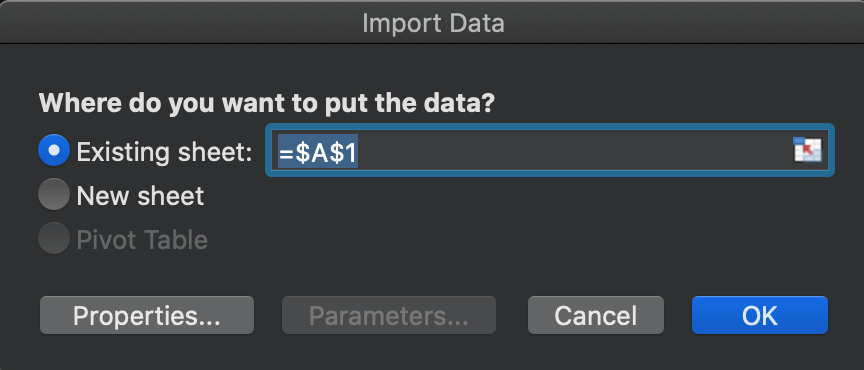This screenshot has height=370, width=864.
Task: Click the greyed Pivot Table label
Action: (142, 240)
